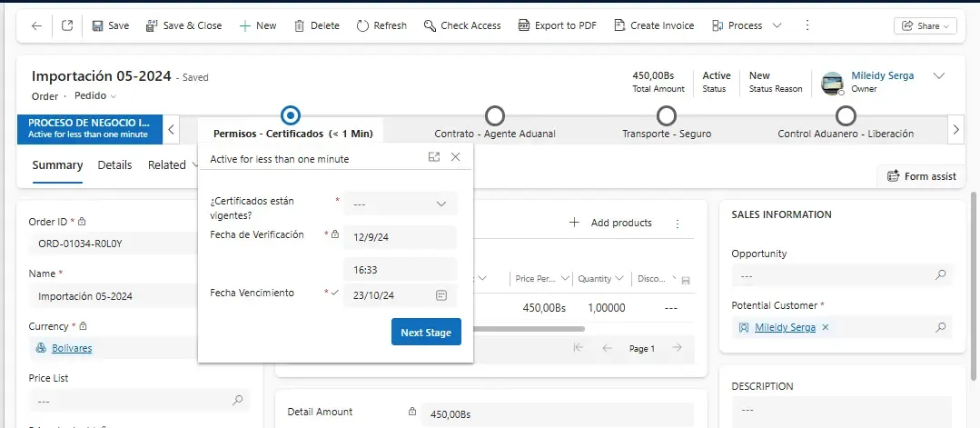The image size is (980, 428).
Task: Open the Related tab menu
Action: click(x=173, y=165)
